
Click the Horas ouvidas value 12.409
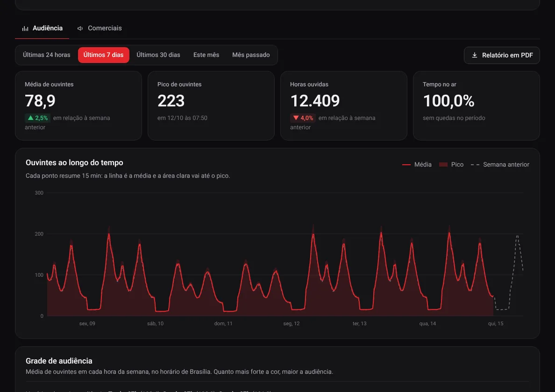pyautogui.click(x=315, y=101)
